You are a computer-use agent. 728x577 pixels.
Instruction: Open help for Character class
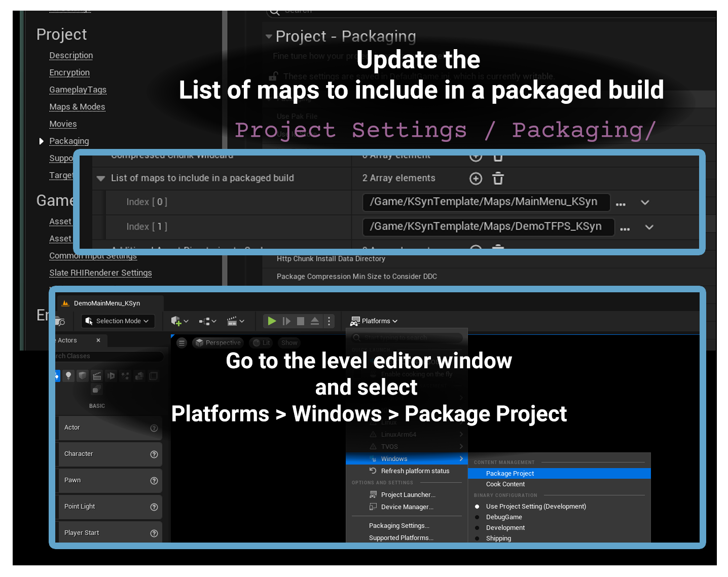[154, 454]
